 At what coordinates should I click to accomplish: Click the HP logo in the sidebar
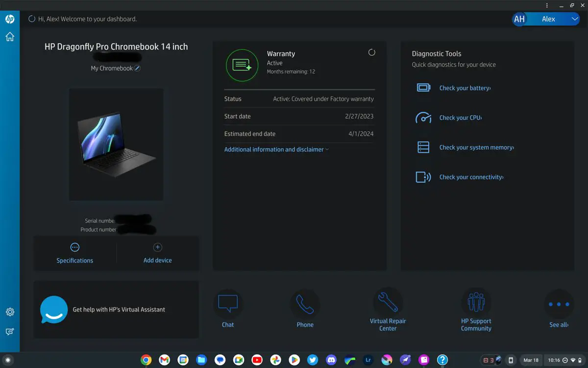(x=10, y=19)
